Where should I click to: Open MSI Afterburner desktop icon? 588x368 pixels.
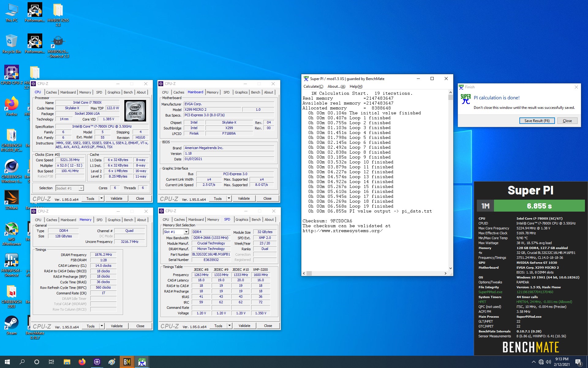(12, 234)
